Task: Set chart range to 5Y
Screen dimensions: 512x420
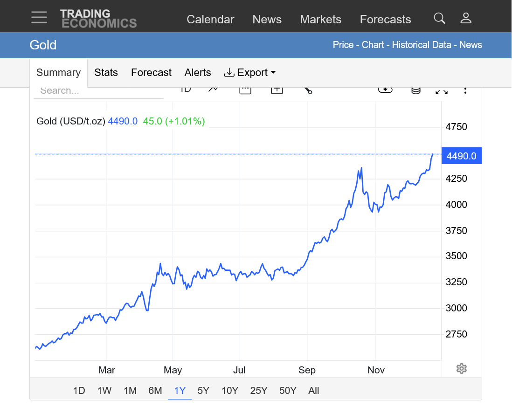Action: 203,391
